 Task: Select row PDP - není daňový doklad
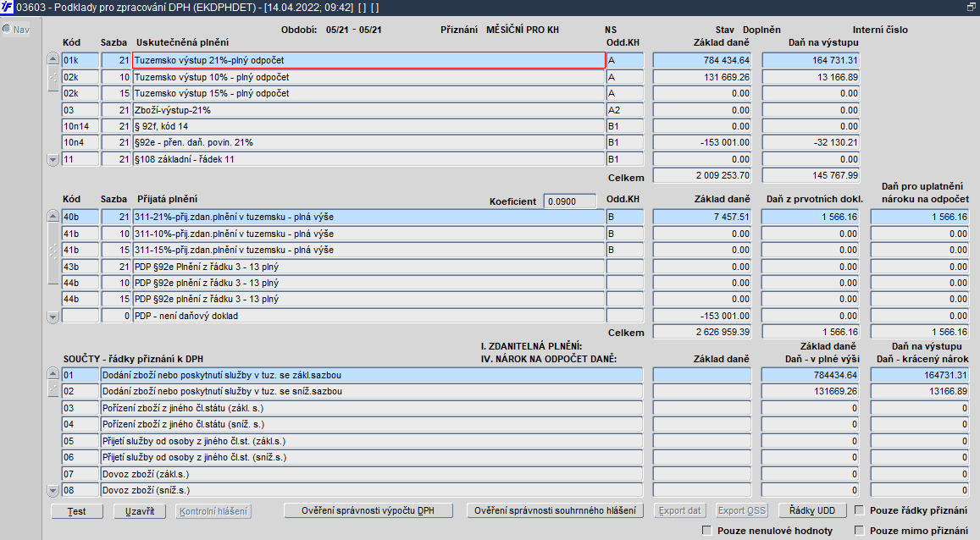(368, 317)
